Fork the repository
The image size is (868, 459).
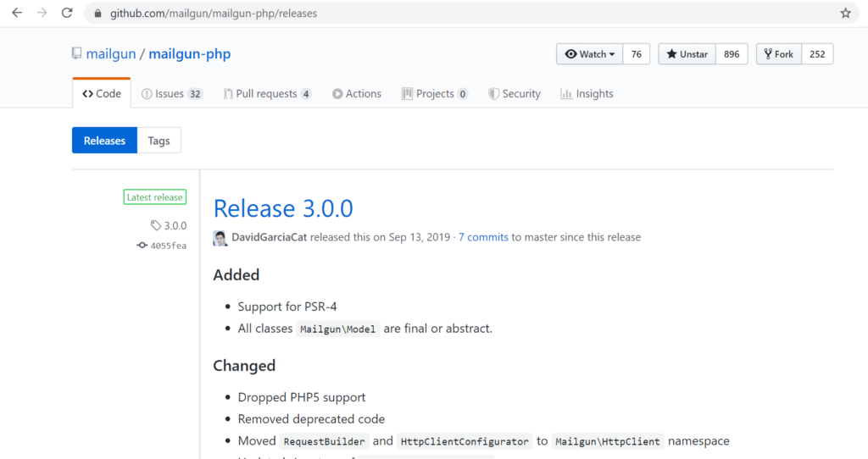click(778, 54)
